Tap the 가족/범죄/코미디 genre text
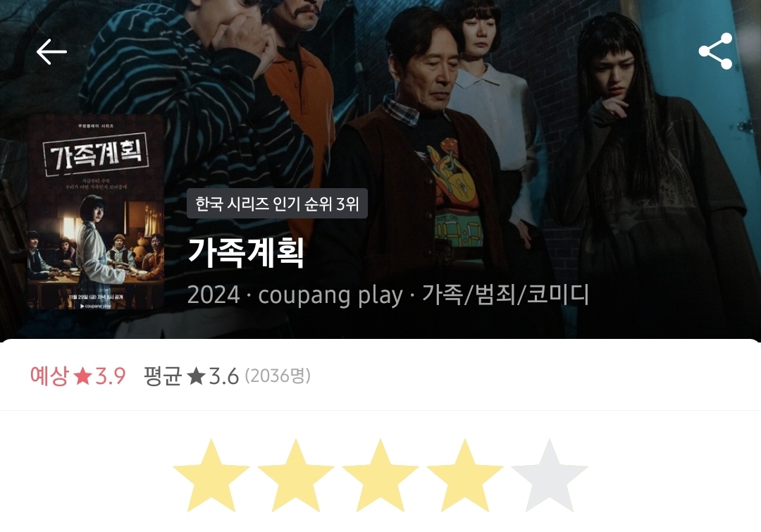Viewport: 761px width, 532px height. click(506, 294)
